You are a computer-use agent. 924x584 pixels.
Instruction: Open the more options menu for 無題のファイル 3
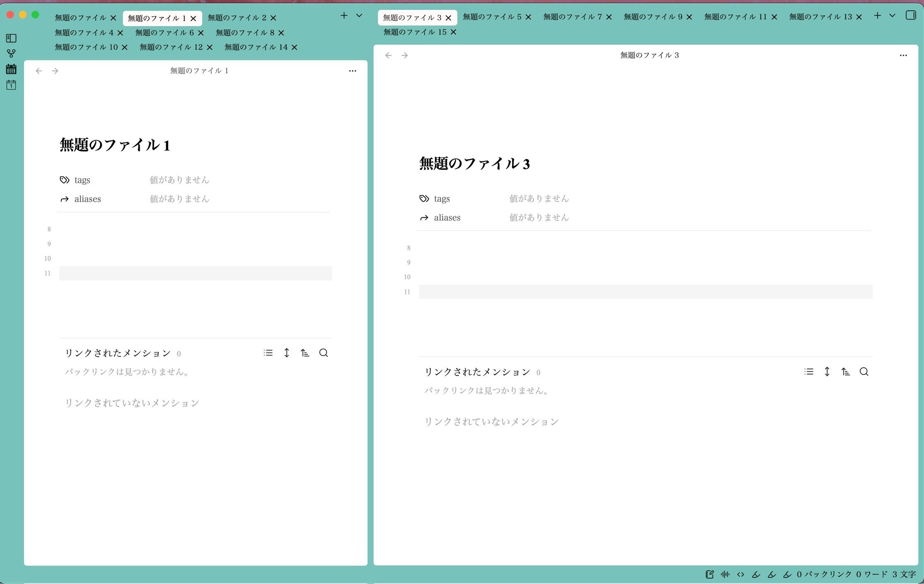tap(904, 55)
